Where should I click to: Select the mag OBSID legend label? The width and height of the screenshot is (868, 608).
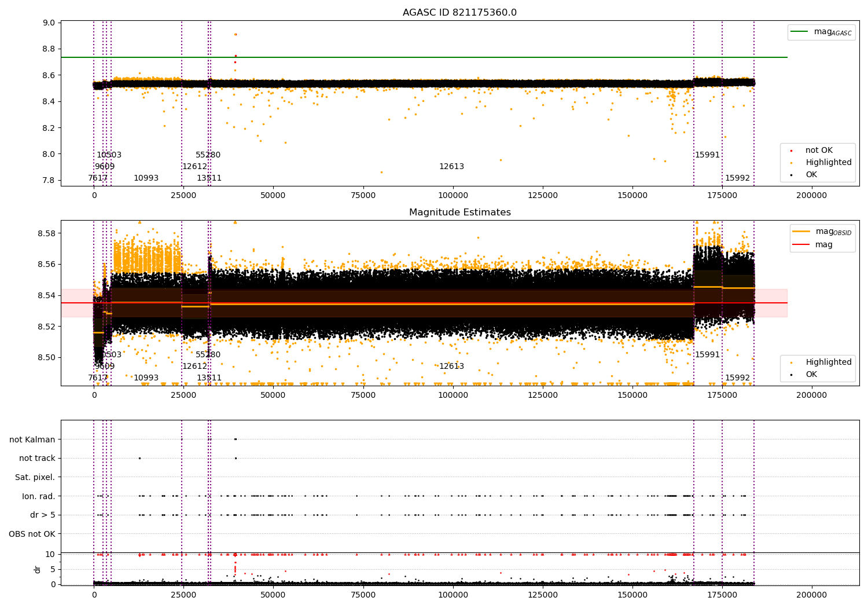coord(834,232)
